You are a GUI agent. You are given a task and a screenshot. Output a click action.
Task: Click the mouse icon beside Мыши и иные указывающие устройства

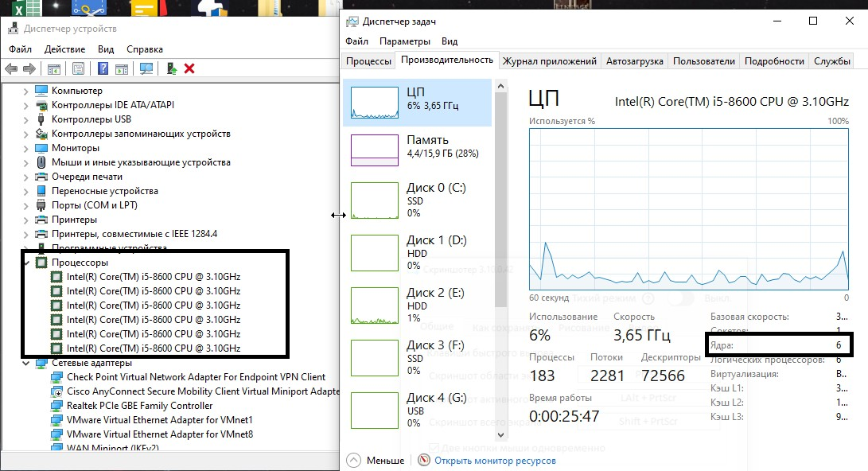tap(41, 162)
